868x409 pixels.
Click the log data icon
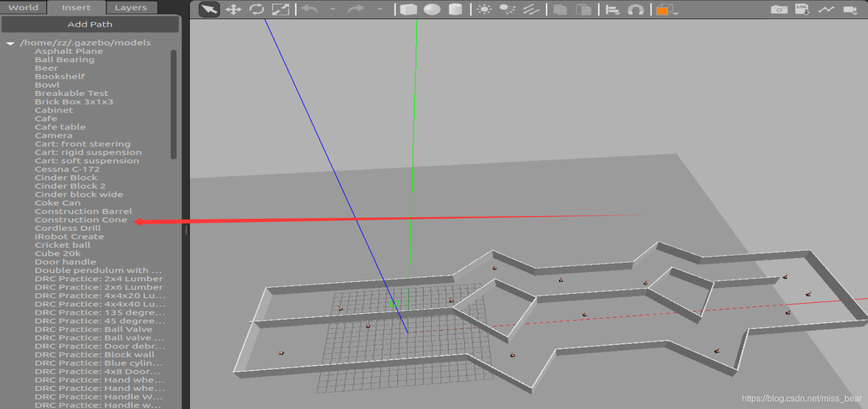802,9
